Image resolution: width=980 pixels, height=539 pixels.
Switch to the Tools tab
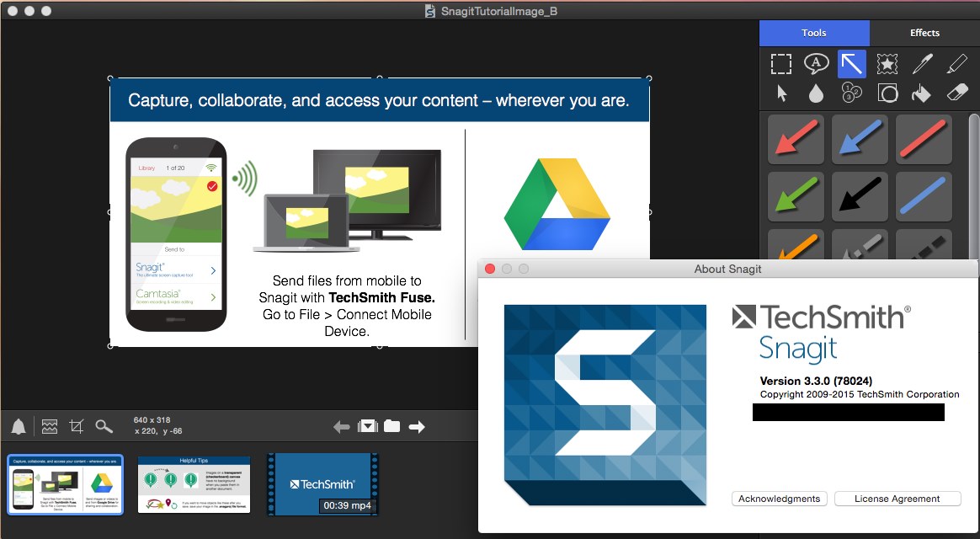pos(814,33)
